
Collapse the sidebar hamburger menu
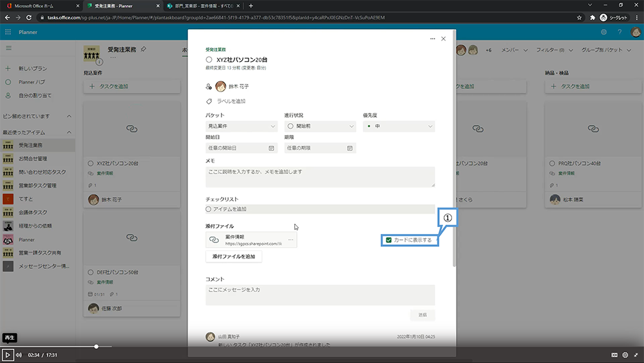(x=8, y=48)
